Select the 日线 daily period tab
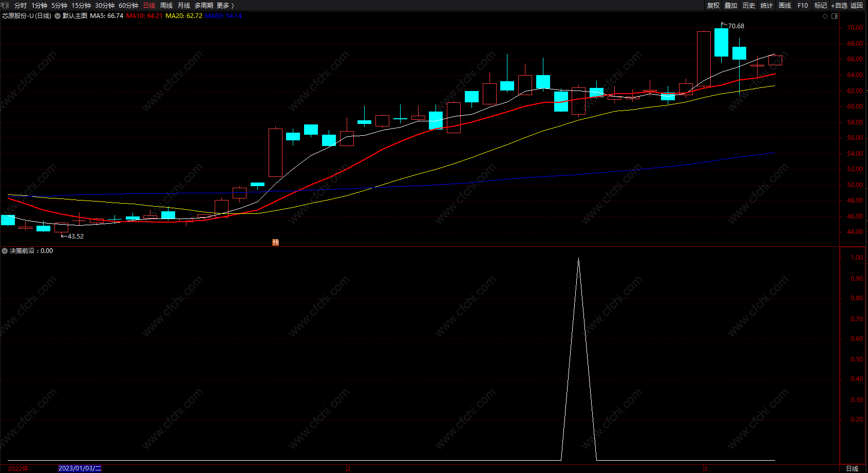 coord(149,5)
